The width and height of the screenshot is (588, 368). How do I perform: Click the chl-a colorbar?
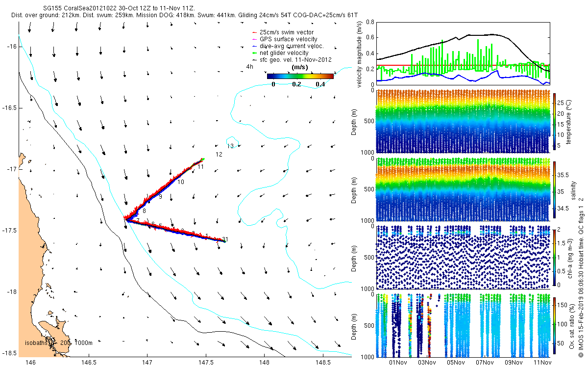click(x=555, y=257)
